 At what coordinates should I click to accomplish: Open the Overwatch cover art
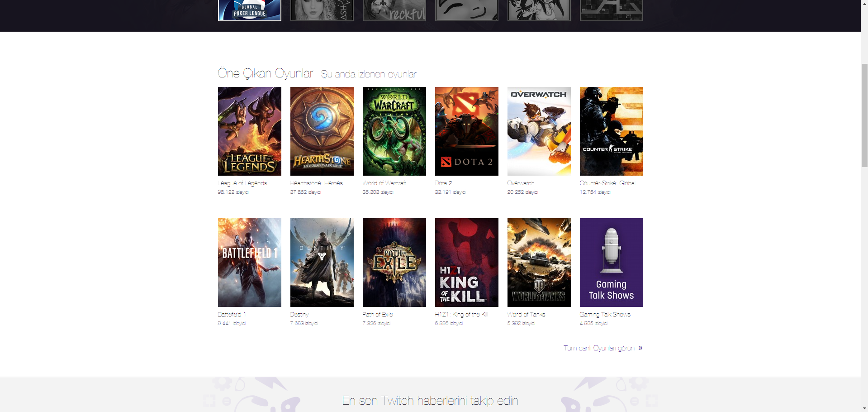tap(539, 131)
